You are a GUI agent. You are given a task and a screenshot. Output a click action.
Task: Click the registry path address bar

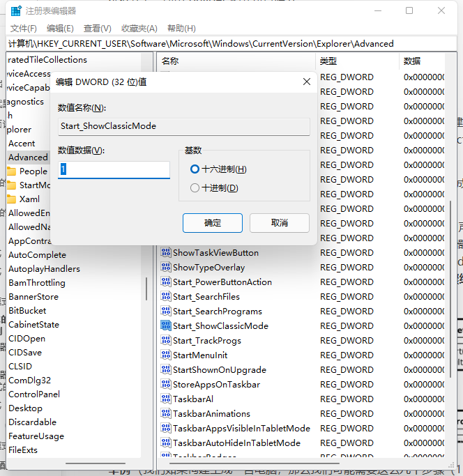pos(231,44)
